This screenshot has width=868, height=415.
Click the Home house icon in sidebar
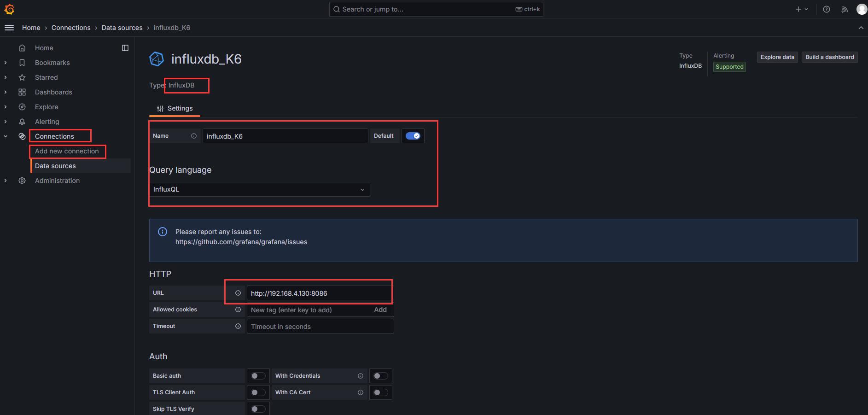(22, 48)
